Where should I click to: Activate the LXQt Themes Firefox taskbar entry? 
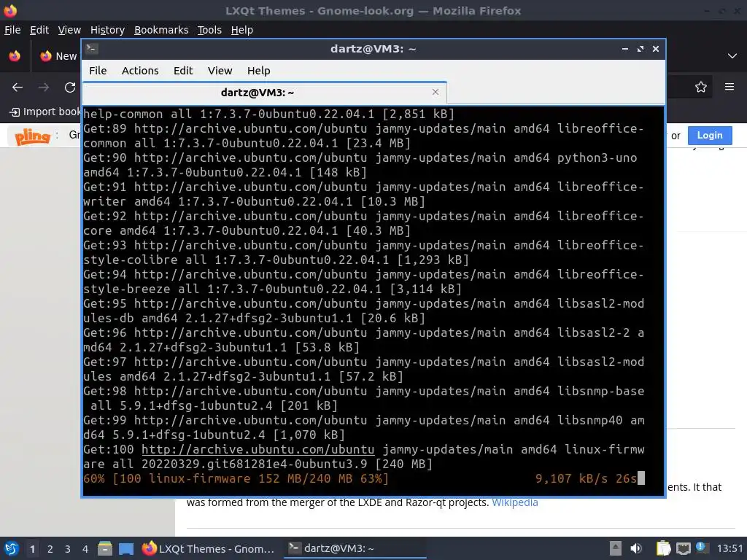click(x=209, y=548)
